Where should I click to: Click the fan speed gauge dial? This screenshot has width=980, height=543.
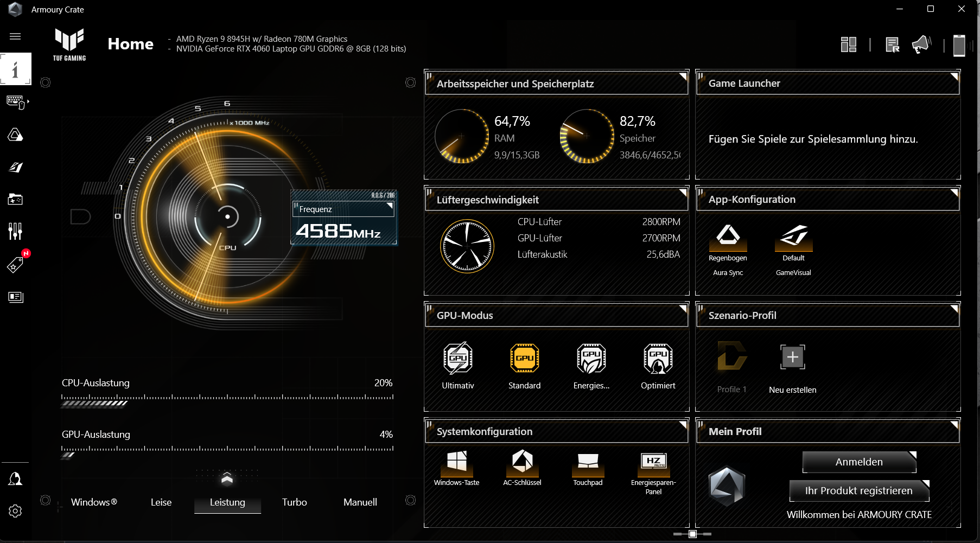467,246
